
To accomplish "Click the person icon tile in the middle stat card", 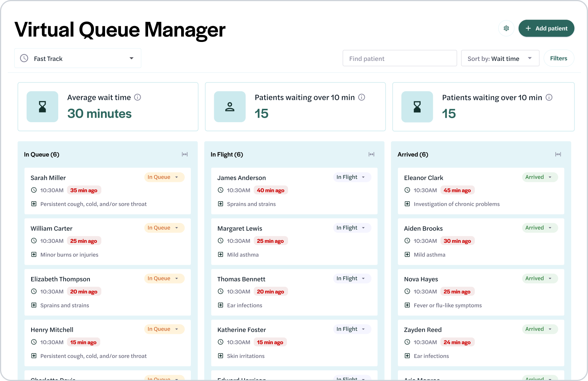I will pyautogui.click(x=230, y=107).
